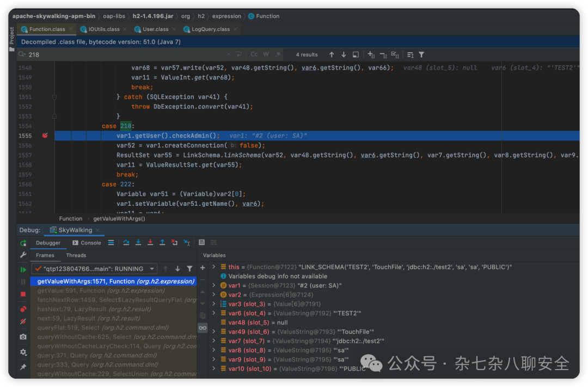Viewport: 588px width, 387px height.
Task: Switch to the Threads tab
Action: point(76,255)
